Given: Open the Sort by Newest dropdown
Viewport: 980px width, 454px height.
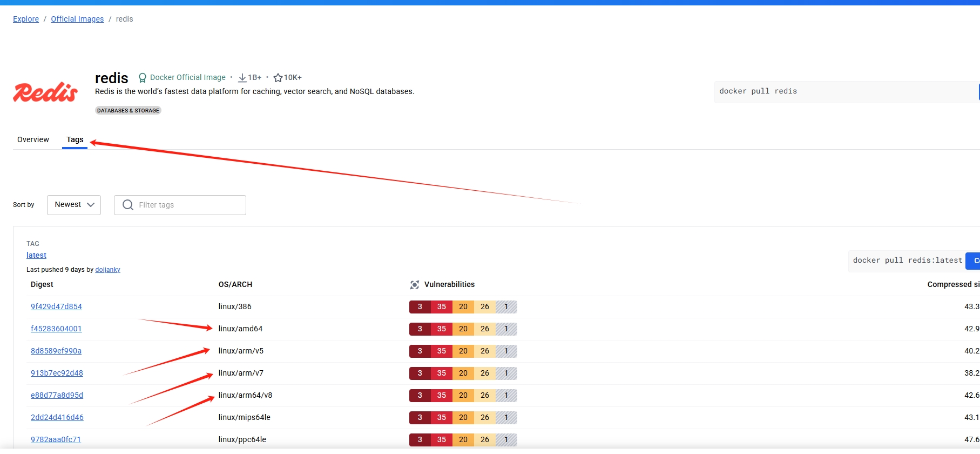Looking at the screenshot, I should point(74,205).
